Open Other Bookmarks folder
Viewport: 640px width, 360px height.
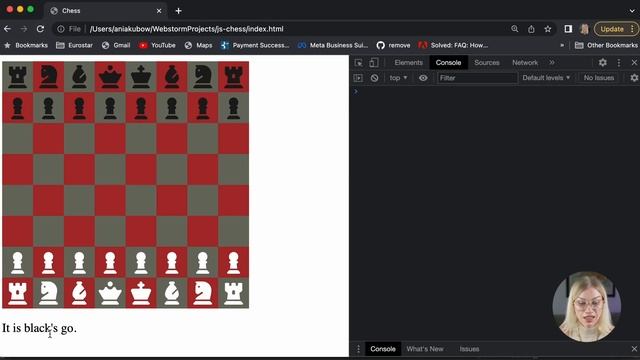[x=606, y=45]
